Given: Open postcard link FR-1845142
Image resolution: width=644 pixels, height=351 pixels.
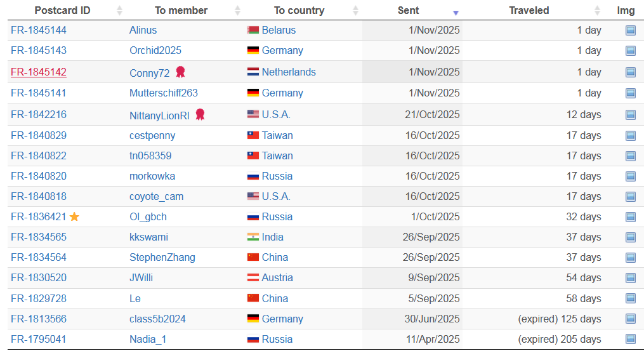Looking at the screenshot, I should 38,72.
